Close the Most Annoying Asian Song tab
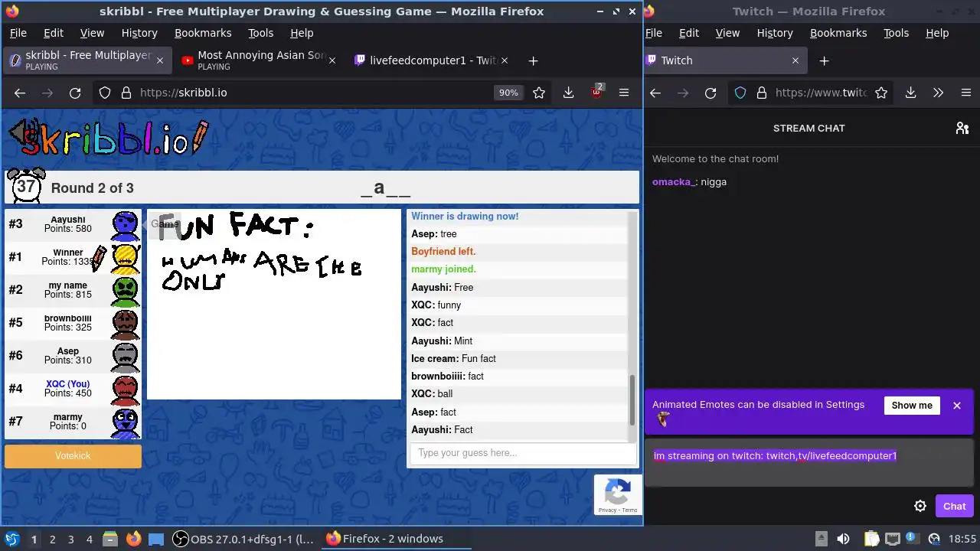This screenshot has height=551, width=980. point(332,60)
